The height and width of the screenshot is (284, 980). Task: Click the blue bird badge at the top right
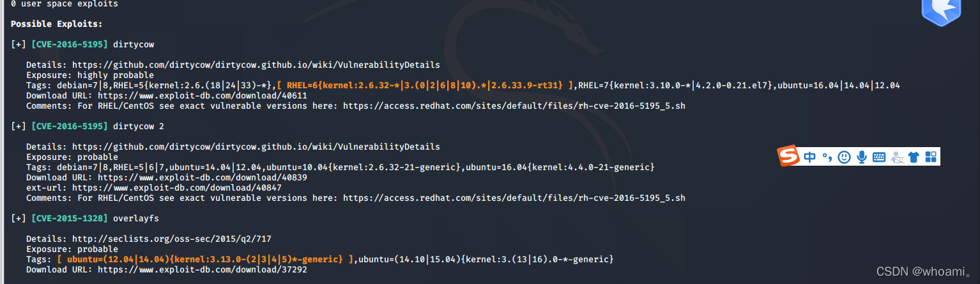pyautogui.click(x=942, y=11)
